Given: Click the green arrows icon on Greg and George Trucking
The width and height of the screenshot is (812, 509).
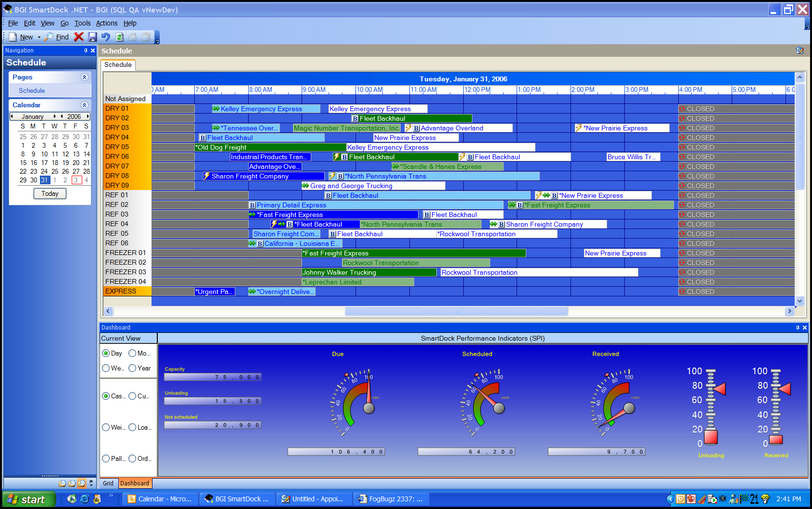Looking at the screenshot, I should click(305, 186).
